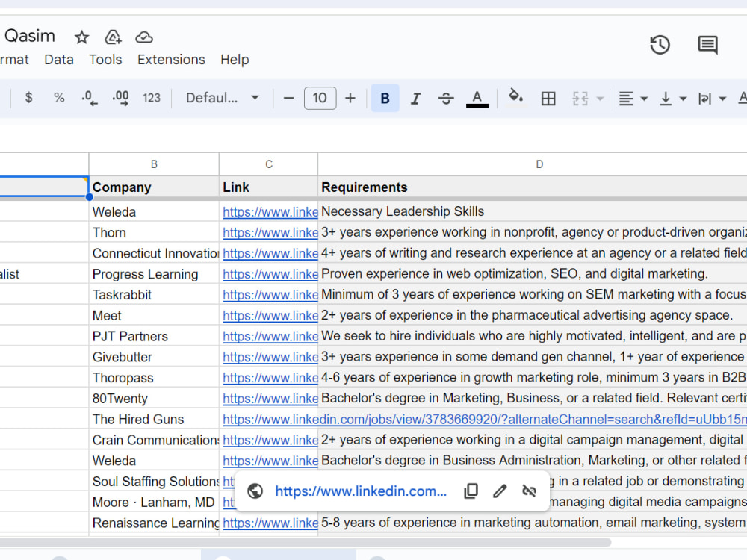Copy link from the link preview popup
This screenshot has height=560, width=747.
pyautogui.click(x=471, y=491)
